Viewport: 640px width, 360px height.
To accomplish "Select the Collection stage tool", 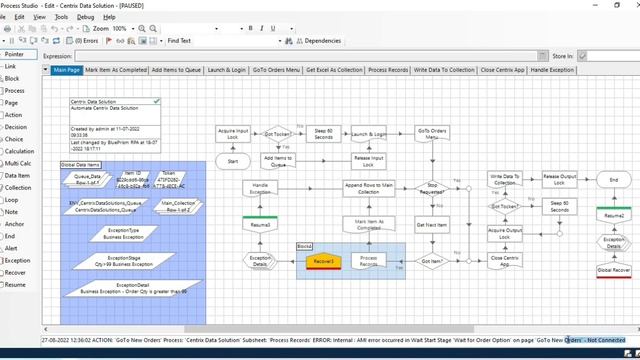I will pyautogui.click(x=18, y=188).
